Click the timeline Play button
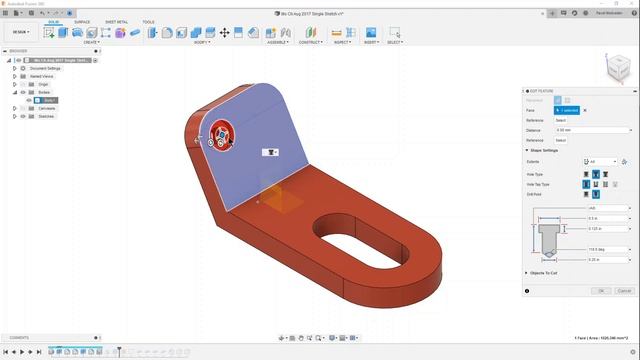 [22, 352]
